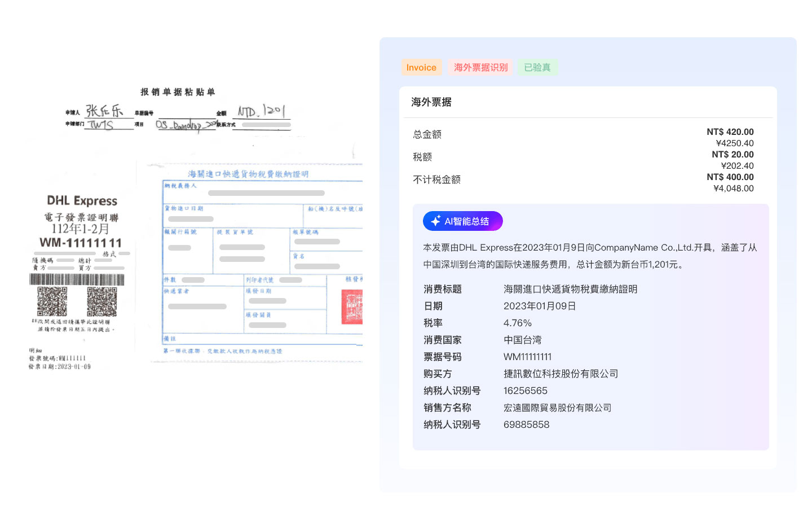
Task: Click the DHL Express receipt heading
Action: coord(82,201)
